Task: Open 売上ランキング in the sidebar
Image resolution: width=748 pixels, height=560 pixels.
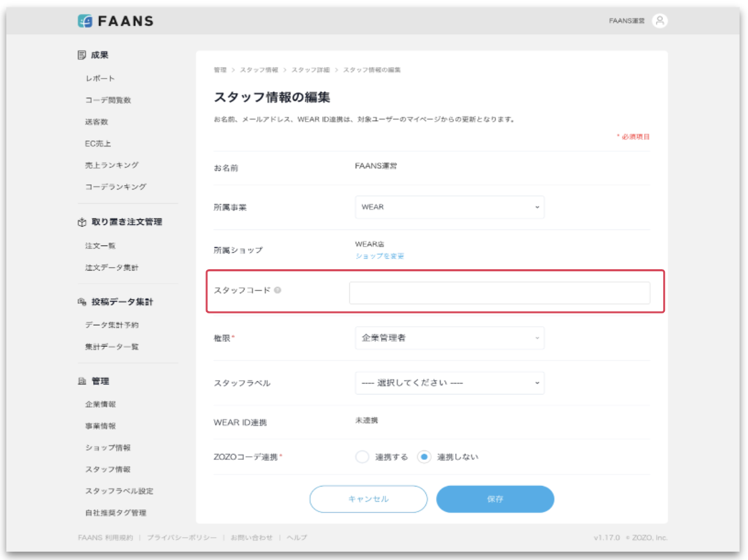Action: tap(112, 165)
